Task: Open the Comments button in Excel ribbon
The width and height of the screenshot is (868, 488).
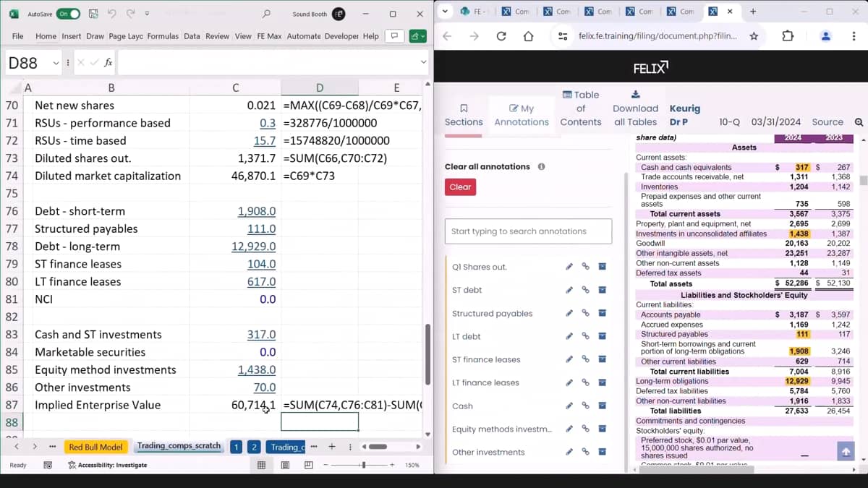Action: [394, 36]
